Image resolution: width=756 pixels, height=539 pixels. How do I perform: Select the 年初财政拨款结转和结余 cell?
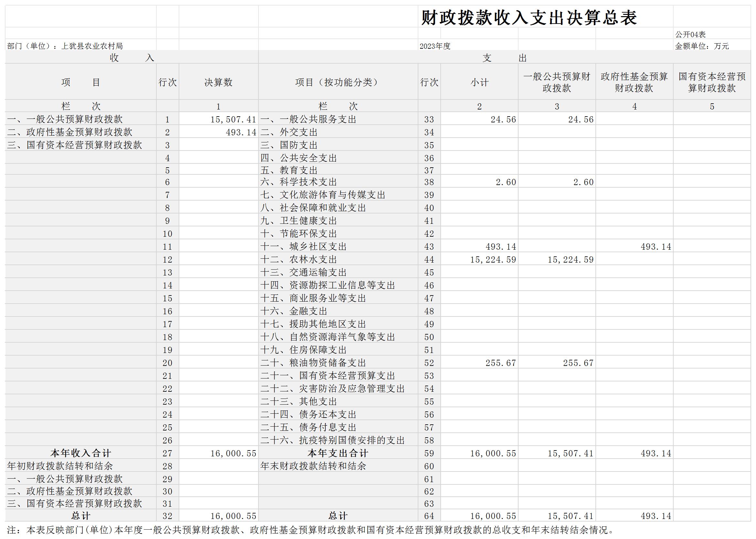(x=60, y=466)
